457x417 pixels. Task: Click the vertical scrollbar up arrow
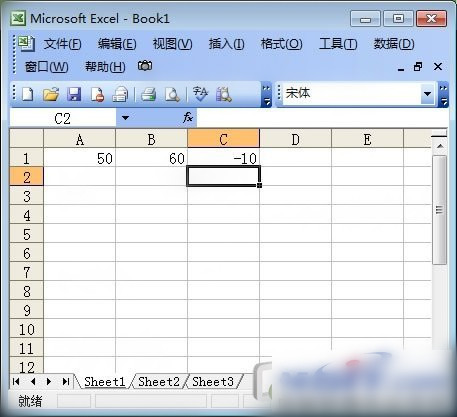point(440,146)
